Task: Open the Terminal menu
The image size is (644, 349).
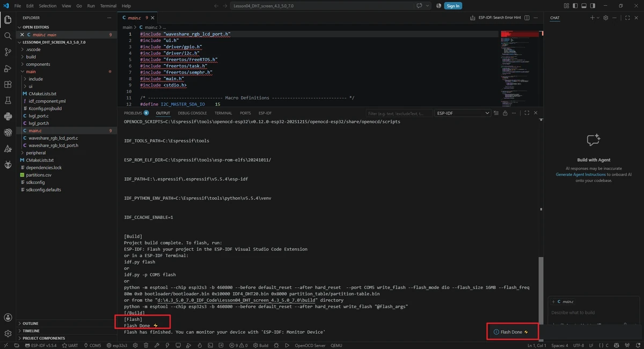Action: [108, 6]
